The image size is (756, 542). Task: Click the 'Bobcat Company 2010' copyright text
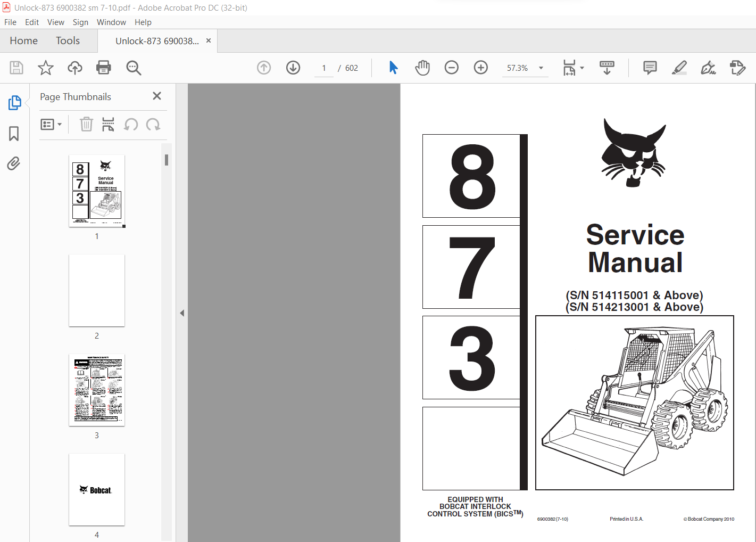(x=709, y=519)
